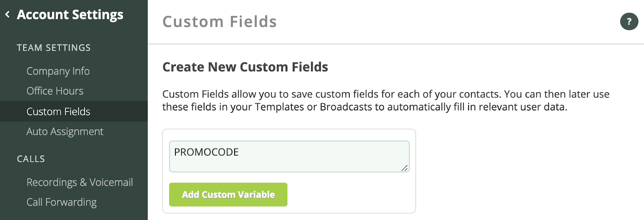This screenshot has height=220, width=644.
Task: Open Call Forwarding settings
Action: tap(62, 202)
